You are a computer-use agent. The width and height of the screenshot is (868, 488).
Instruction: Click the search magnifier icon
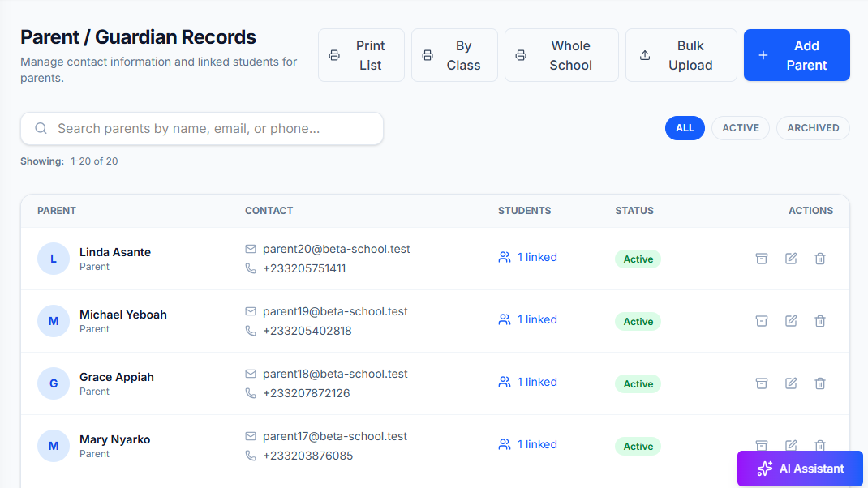coord(41,128)
